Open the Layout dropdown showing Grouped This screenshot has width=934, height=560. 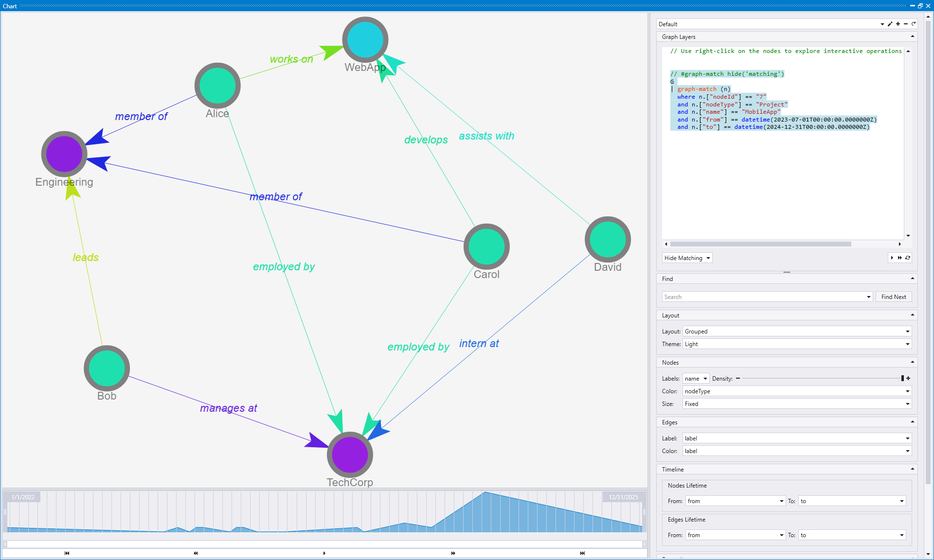908,331
